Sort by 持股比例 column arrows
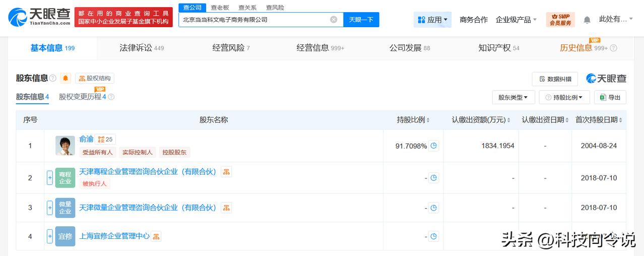Viewport: 644px width, 256px height. tap(429, 120)
